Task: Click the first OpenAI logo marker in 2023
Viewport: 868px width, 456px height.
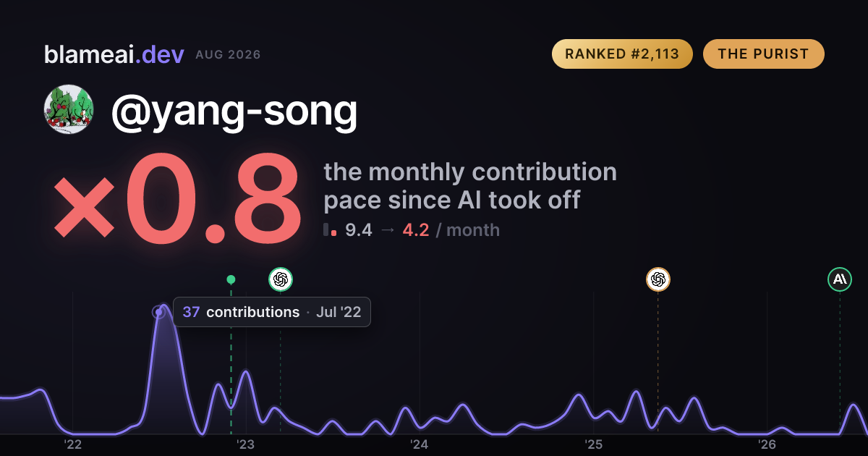Action: click(x=281, y=279)
